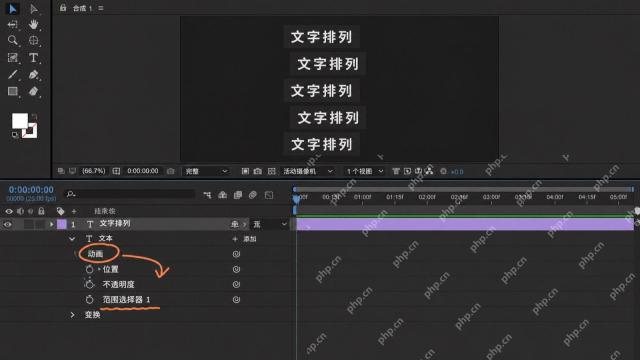Click the lock column header icon
Viewport: 640px width, 360px height.
tap(41, 211)
